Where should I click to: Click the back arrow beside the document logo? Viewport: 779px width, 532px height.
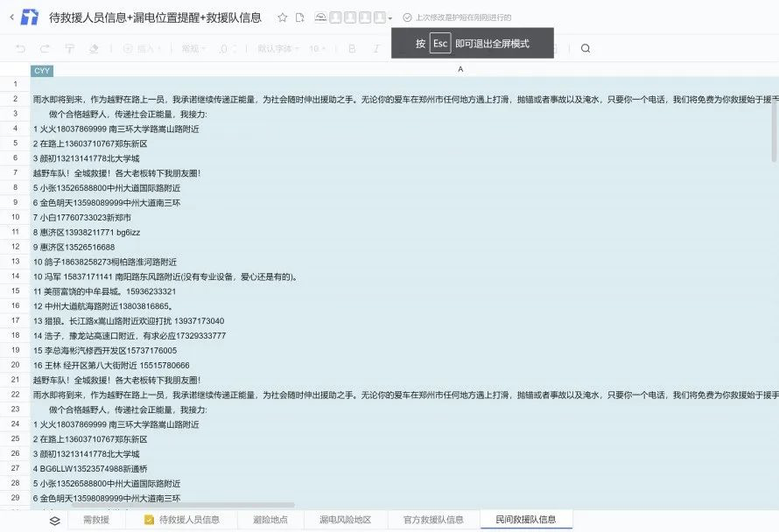[x=12, y=17]
